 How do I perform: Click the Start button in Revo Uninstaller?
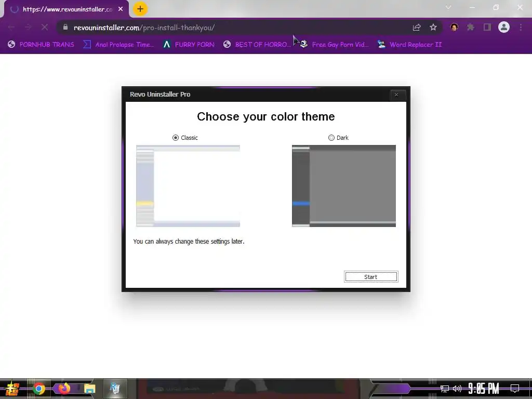(371, 277)
